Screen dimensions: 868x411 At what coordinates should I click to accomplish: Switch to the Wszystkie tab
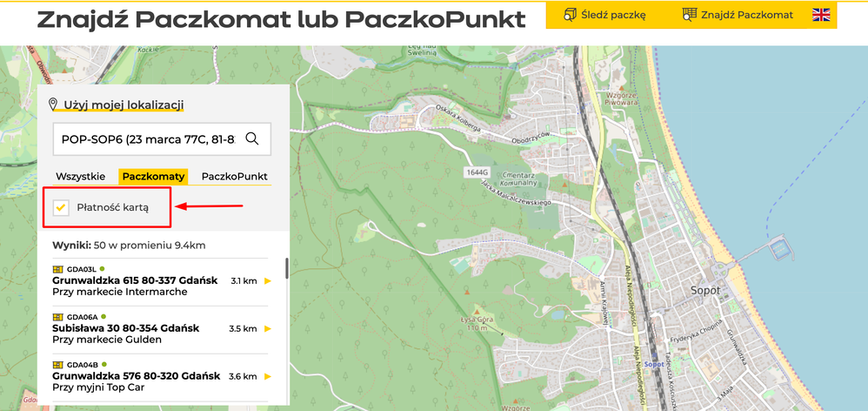tap(81, 176)
